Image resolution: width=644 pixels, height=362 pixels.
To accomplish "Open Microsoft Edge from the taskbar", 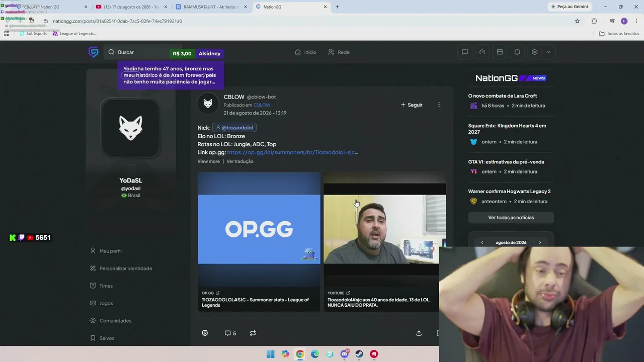I will coord(315,354).
